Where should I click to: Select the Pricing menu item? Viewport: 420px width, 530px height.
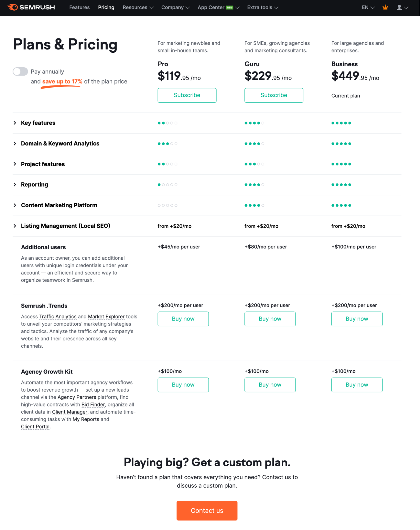pos(106,7)
